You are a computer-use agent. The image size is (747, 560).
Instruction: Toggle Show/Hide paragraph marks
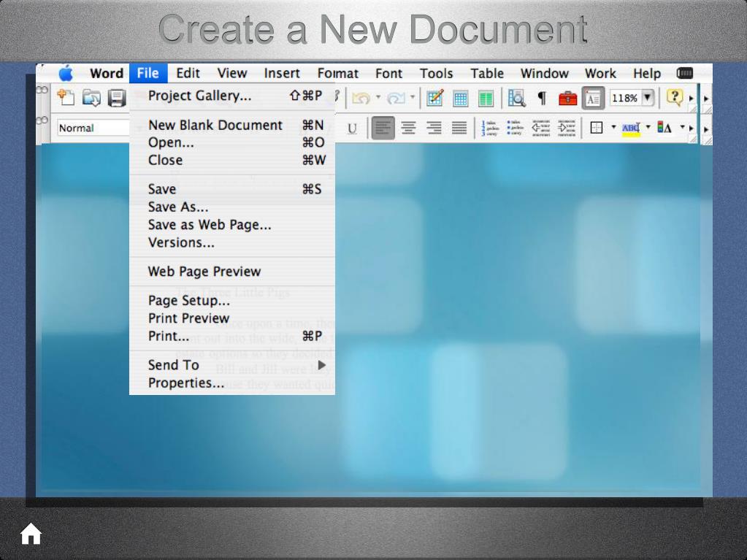point(542,99)
